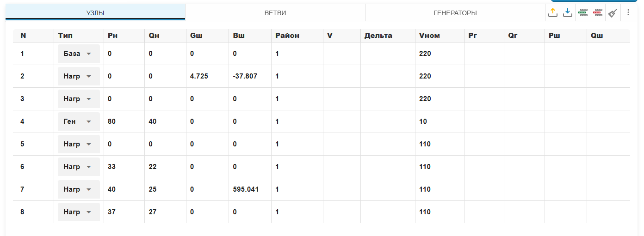Click the upload (yellow arrow) icon

(x=553, y=13)
